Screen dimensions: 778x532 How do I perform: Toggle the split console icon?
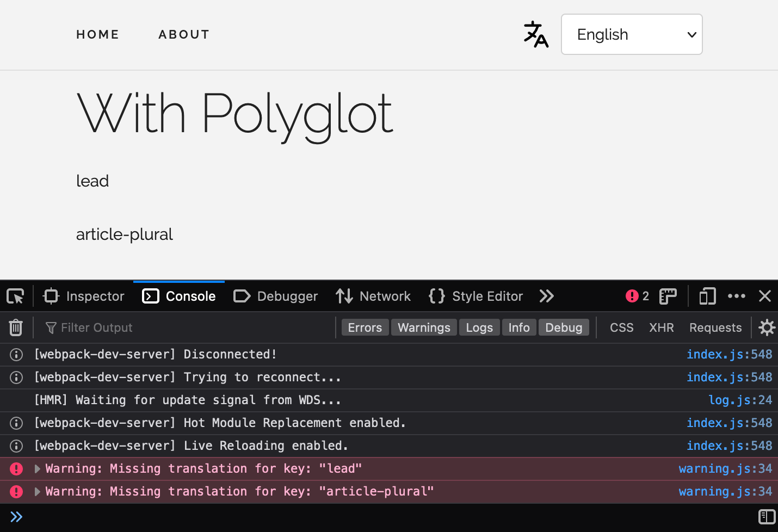point(767,517)
